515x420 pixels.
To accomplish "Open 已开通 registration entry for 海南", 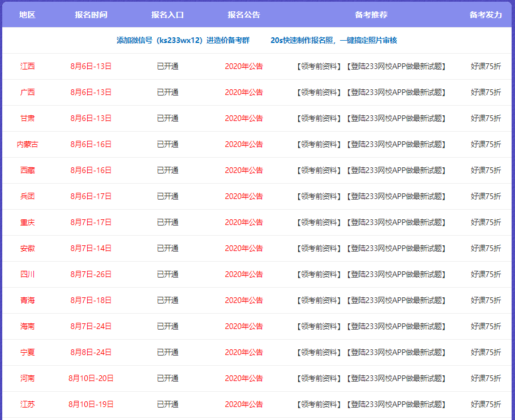I will [168, 326].
